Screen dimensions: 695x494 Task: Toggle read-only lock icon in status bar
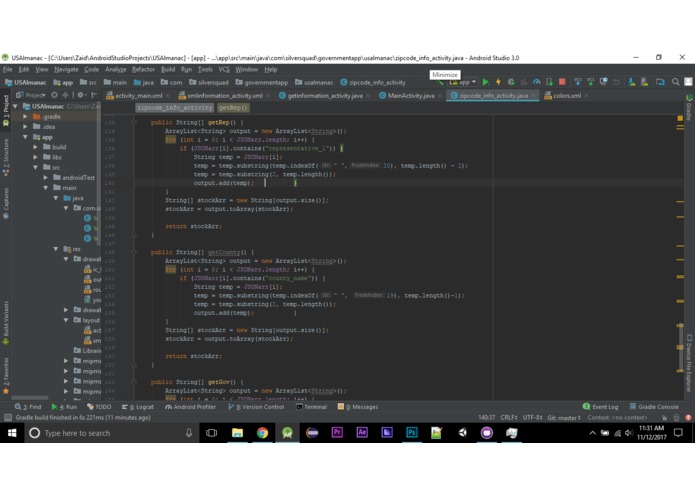[x=664, y=417]
